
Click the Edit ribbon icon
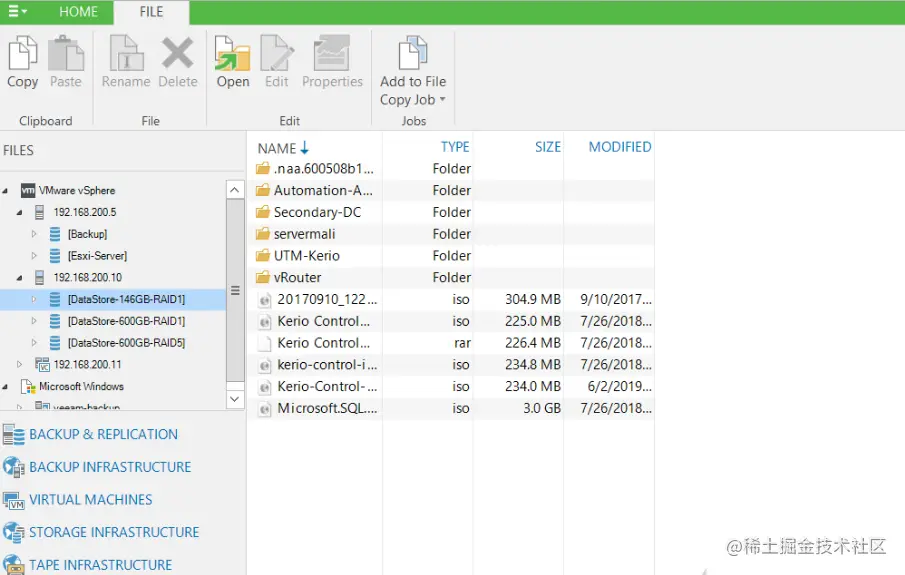277,53
